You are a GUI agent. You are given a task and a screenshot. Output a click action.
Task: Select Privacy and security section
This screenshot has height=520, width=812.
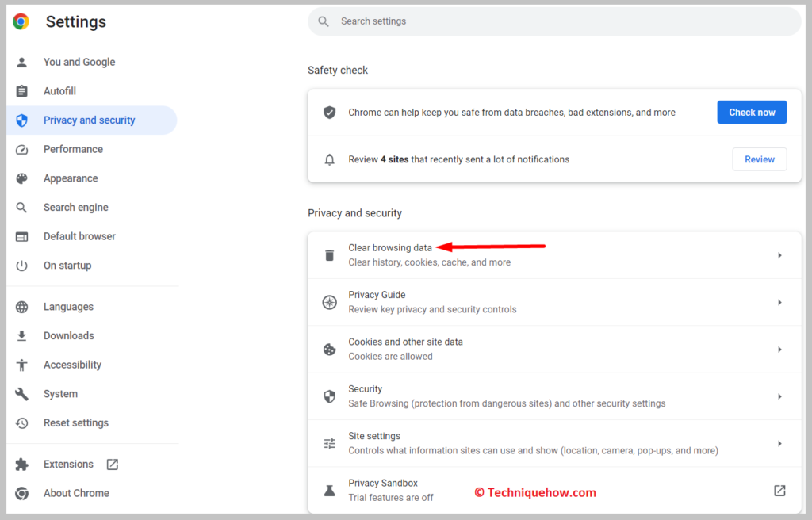[92, 120]
